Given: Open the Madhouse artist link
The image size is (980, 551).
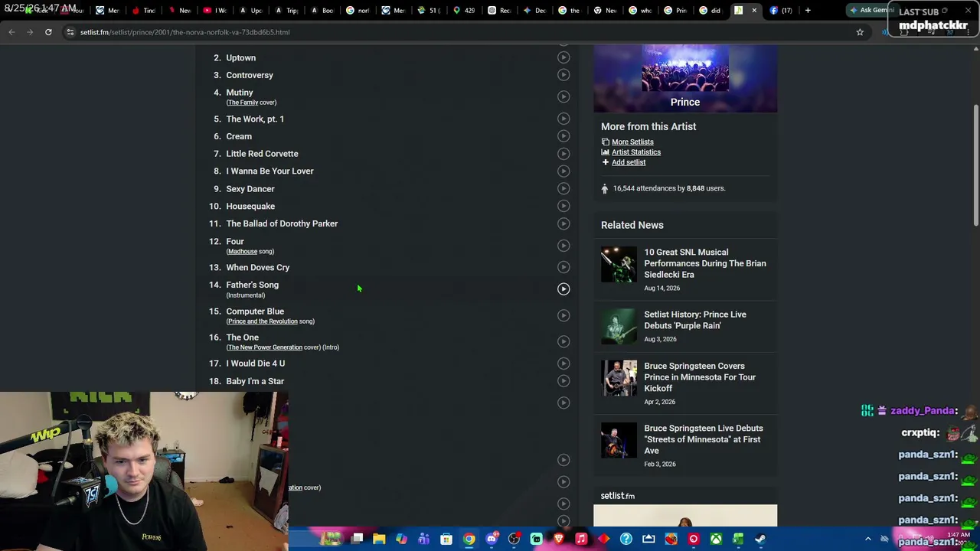Looking at the screenshot, I should coord(242,252).
